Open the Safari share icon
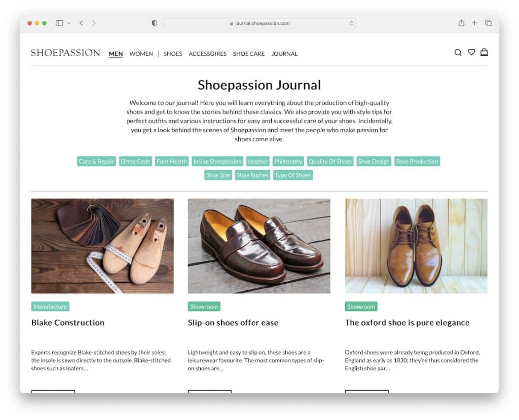The height and width of the screenshot is (420, 519). click(461, 23)
